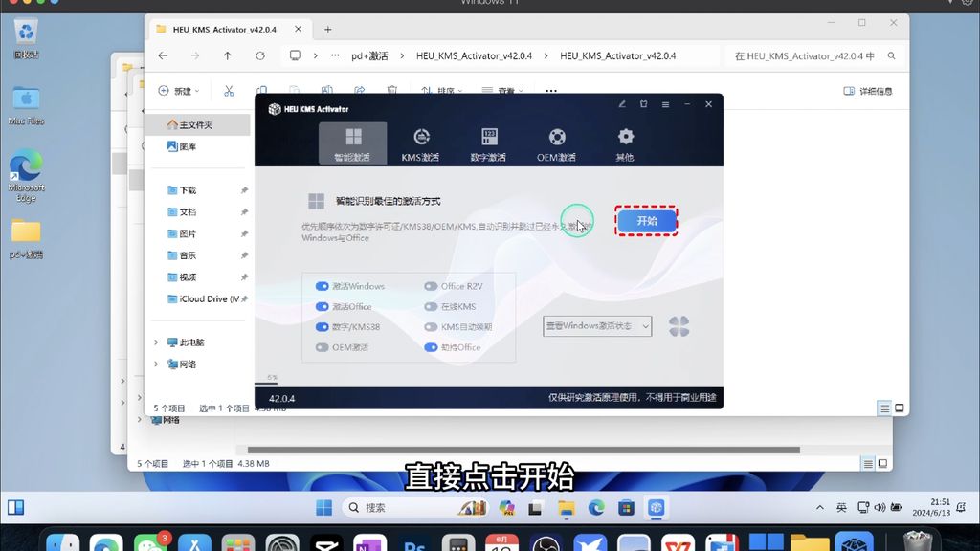Image resolution: width=980 pixels, height=551 pixels.
Task: Toggle the 数字/KMS38 switch
Action: click(322, 327)
